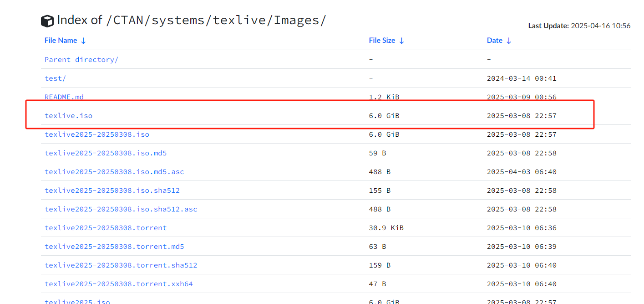Click the 30.9 KiB file size
The image size is (644, 304).
coord(386,228)
